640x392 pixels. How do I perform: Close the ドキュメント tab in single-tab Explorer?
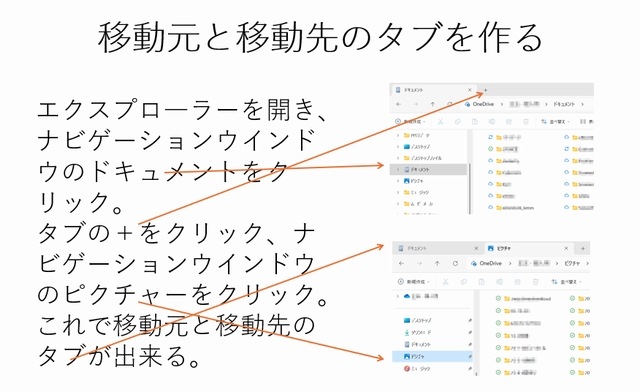(469, 90)
